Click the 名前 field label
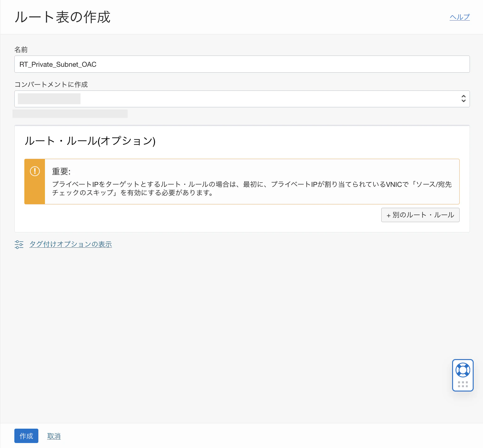483x448 pixels. 21,50
